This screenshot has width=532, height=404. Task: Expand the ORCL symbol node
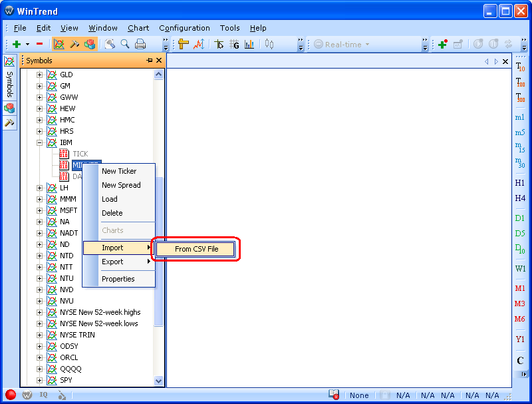tap(39, 357)
